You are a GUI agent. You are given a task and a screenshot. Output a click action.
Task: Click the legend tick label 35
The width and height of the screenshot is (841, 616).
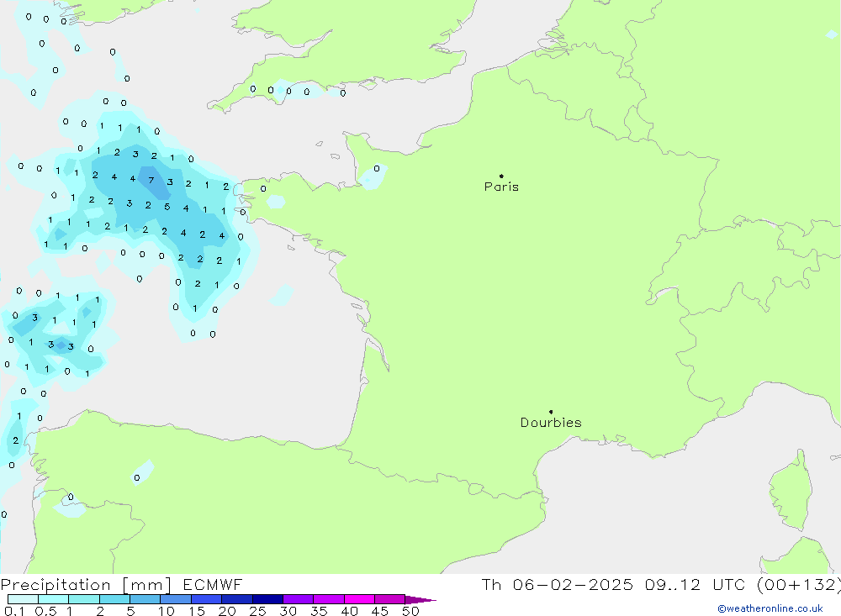(x=319, y=611)
